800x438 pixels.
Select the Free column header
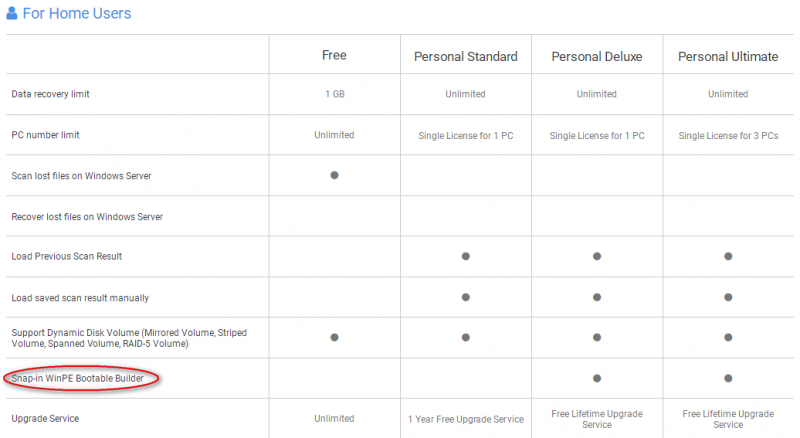[334, 55]
